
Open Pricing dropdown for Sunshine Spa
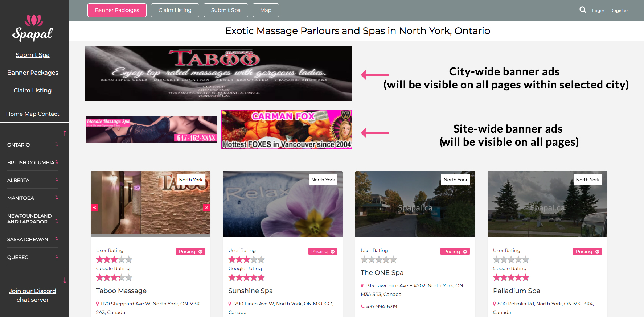[323, 251]
